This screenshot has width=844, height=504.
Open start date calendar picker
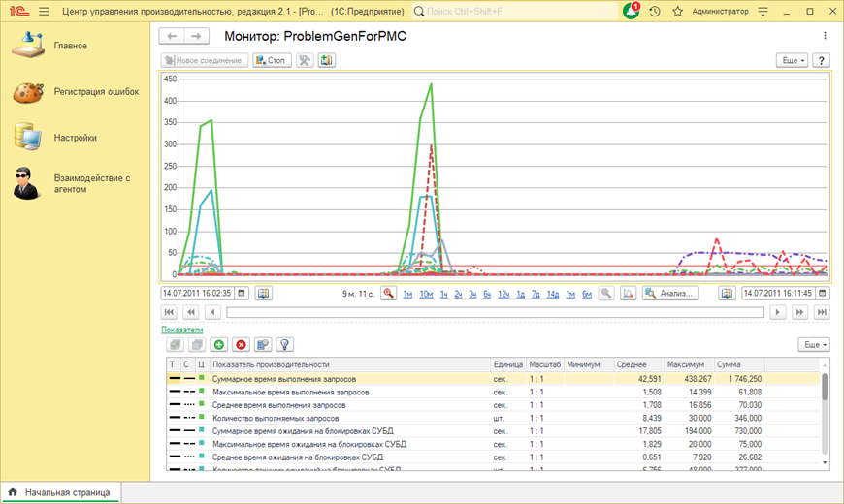(x=242, y=293)
